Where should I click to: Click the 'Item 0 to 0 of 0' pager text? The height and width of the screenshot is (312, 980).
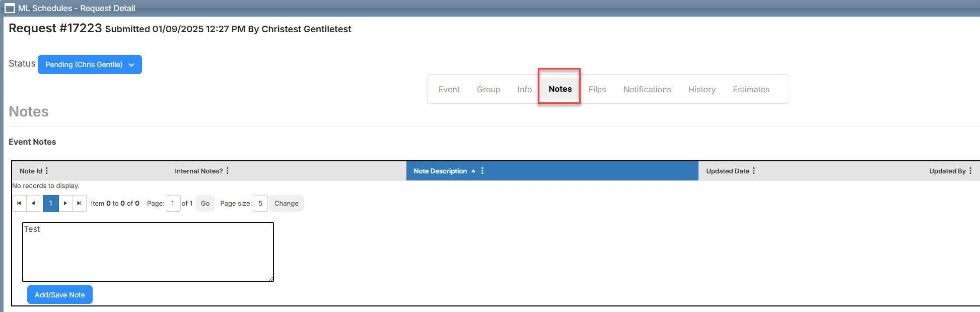[x=115, y=203]
